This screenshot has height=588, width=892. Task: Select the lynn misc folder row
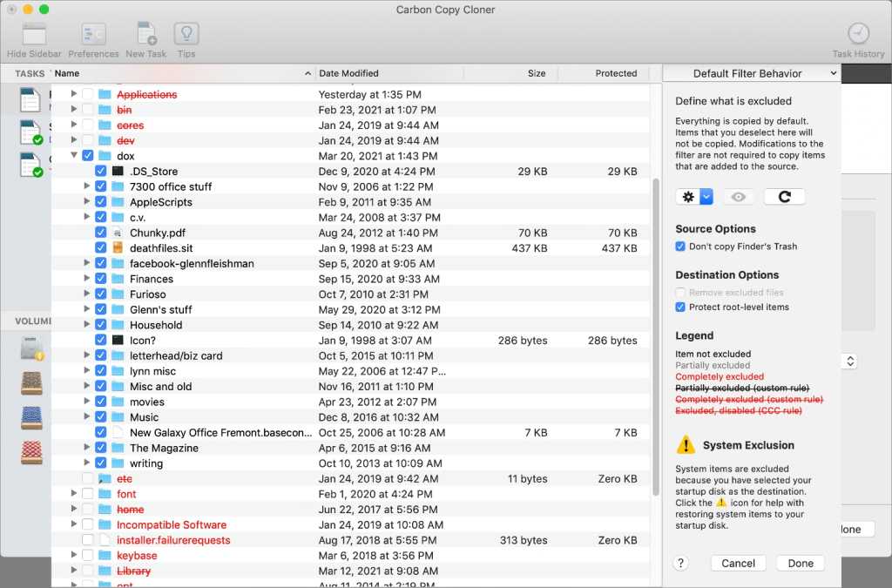pos(350,371)
